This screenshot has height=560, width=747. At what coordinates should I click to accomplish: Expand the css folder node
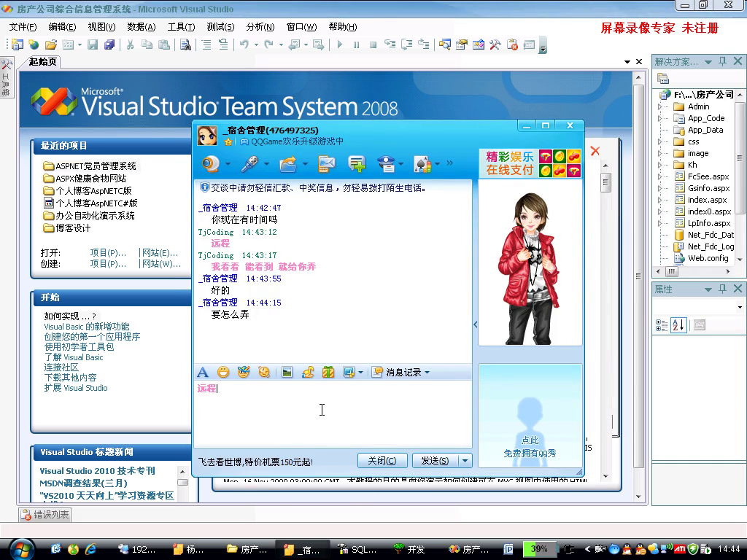pos(659,141)
